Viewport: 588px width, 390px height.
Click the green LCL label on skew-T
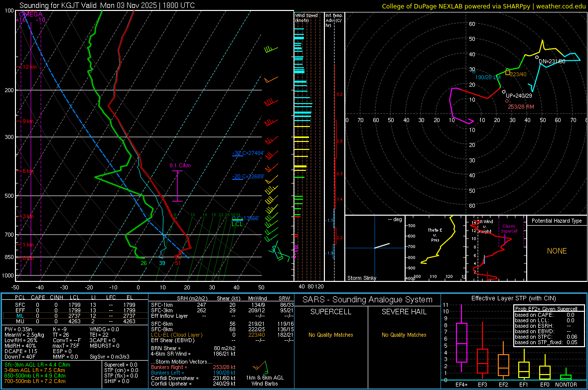[237, 224]
